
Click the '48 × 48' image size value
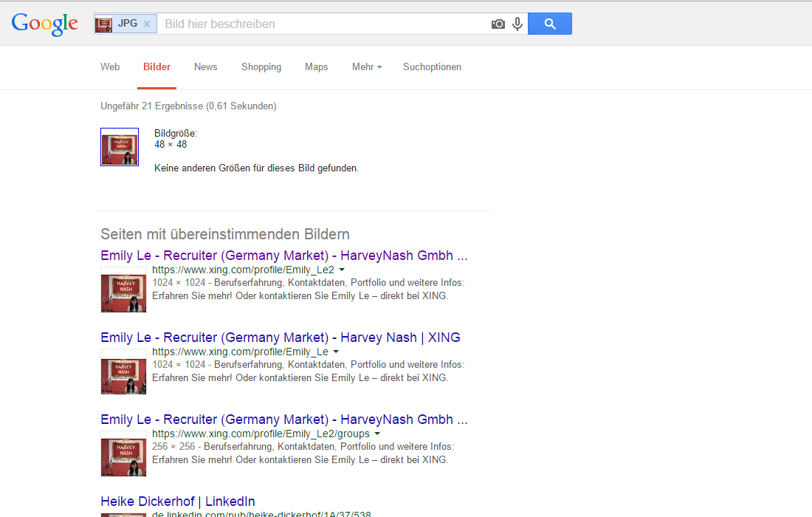(x=171, y=145)
